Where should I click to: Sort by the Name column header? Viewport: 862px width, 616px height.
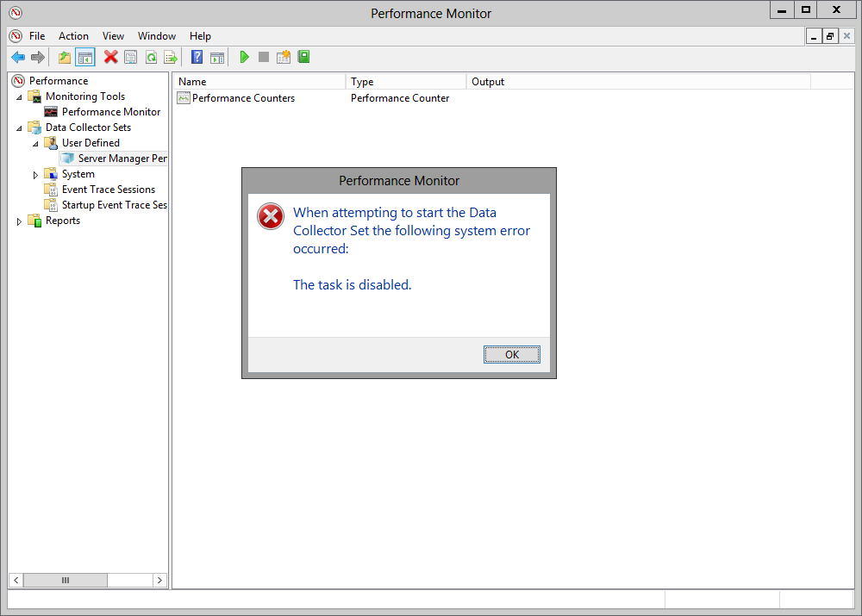(x=259, y=81)
